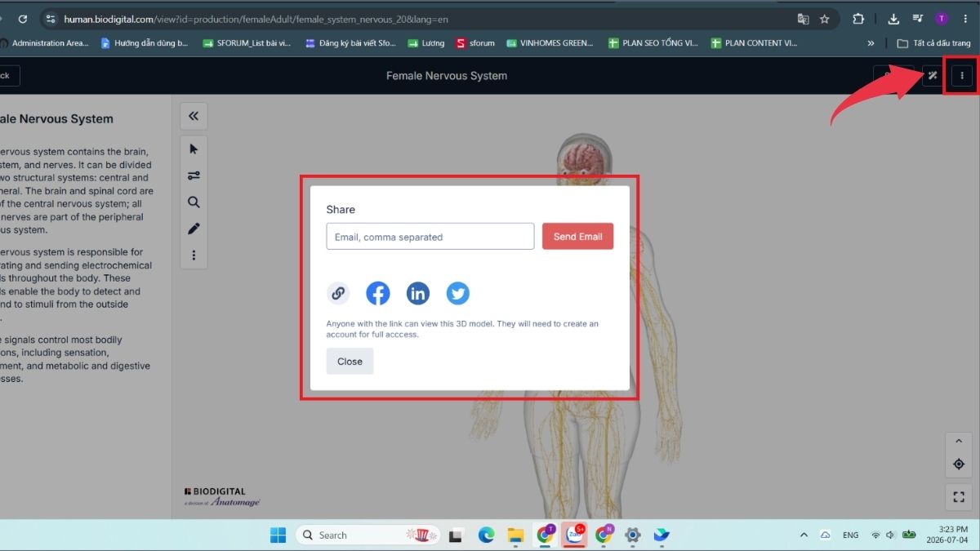Open the search magnifier tool
The width and height of the screenshot is (980, 551).
194,202
